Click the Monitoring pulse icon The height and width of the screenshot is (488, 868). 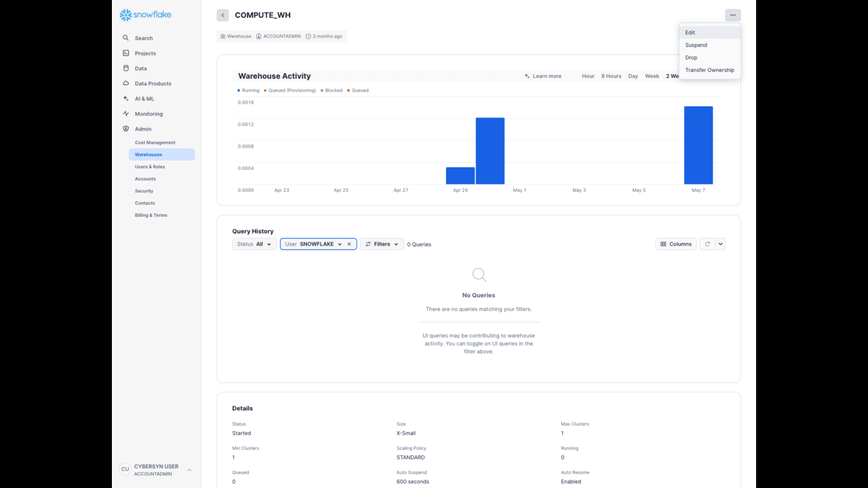coord(125,114)
